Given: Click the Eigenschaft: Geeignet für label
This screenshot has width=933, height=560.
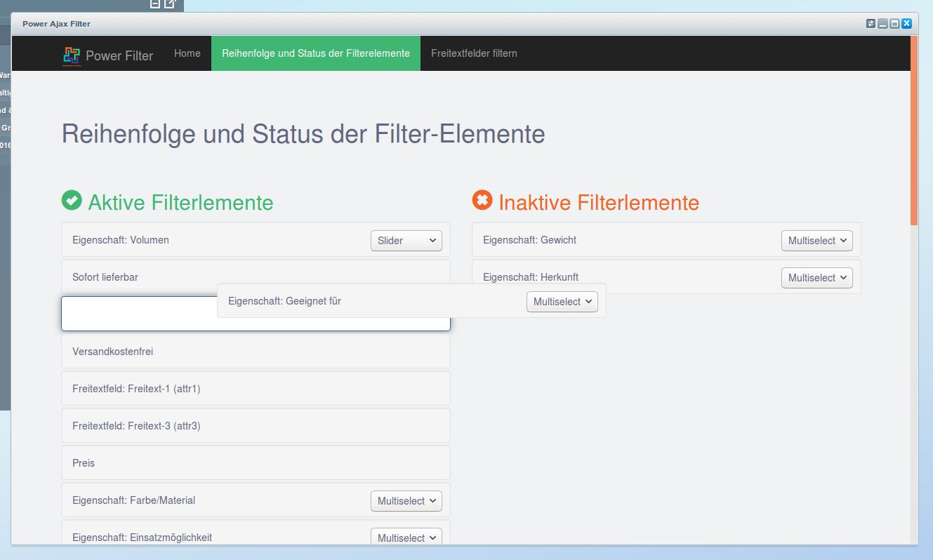Looking at the screenshot, I should pyautogui.click(x=285, y=301).
